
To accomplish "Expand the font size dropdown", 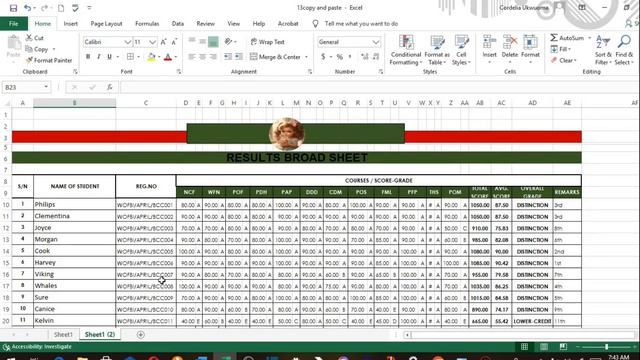I will pos(152,42).
